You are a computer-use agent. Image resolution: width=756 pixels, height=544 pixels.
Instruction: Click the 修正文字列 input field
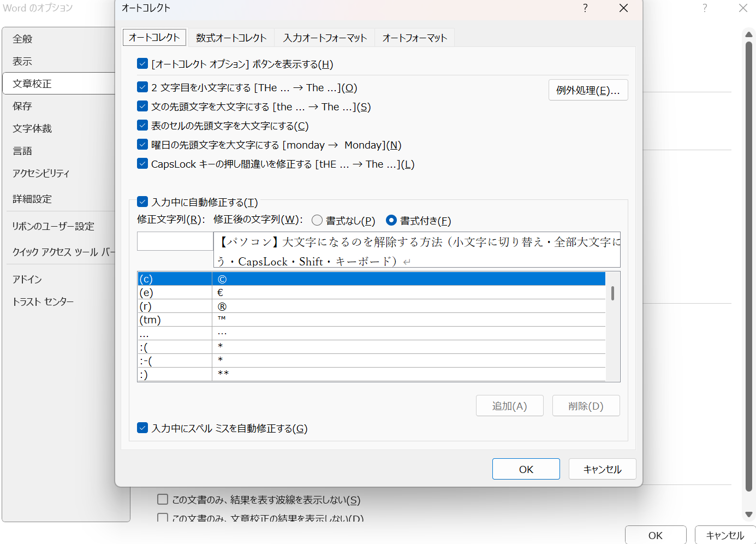click(175, 241)
